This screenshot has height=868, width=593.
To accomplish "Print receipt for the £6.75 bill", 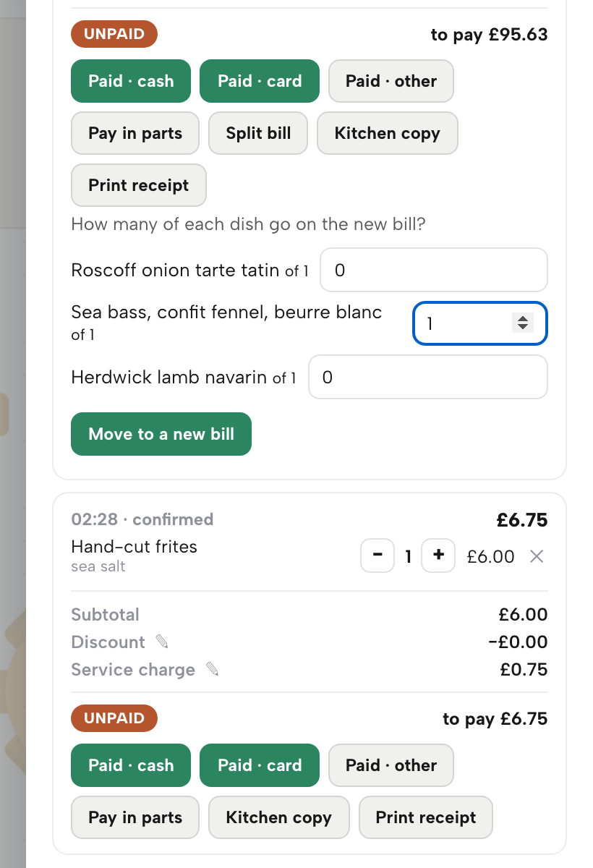I will tap(426, 817).
